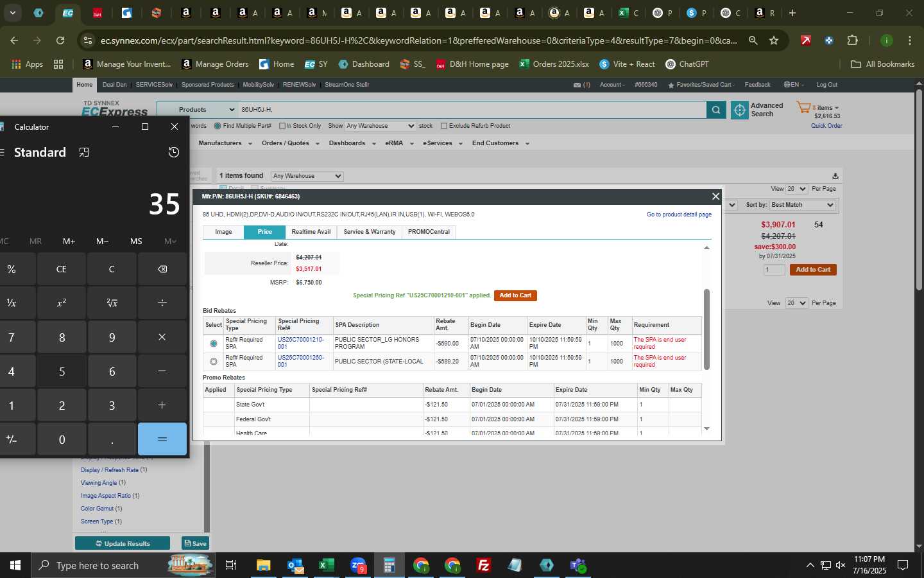Open Chrome extensions puzzle icon

852,40
